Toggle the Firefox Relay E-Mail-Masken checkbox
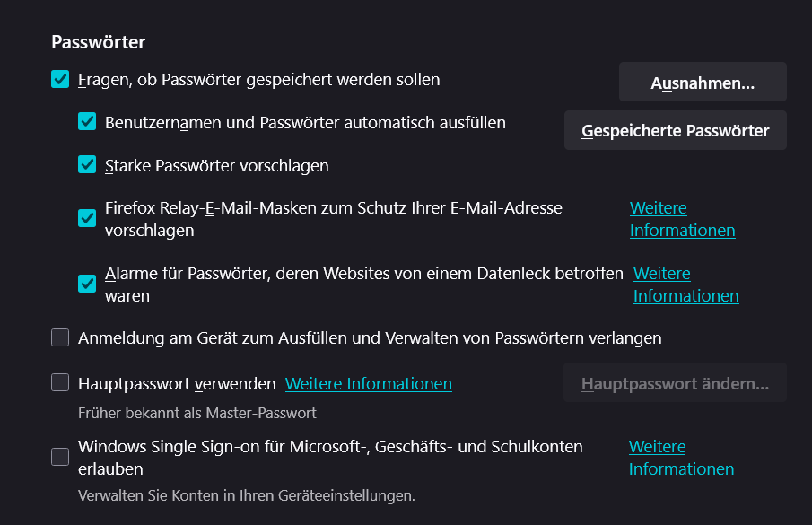The width and height of the screenshot is (812, 525). 87,218
